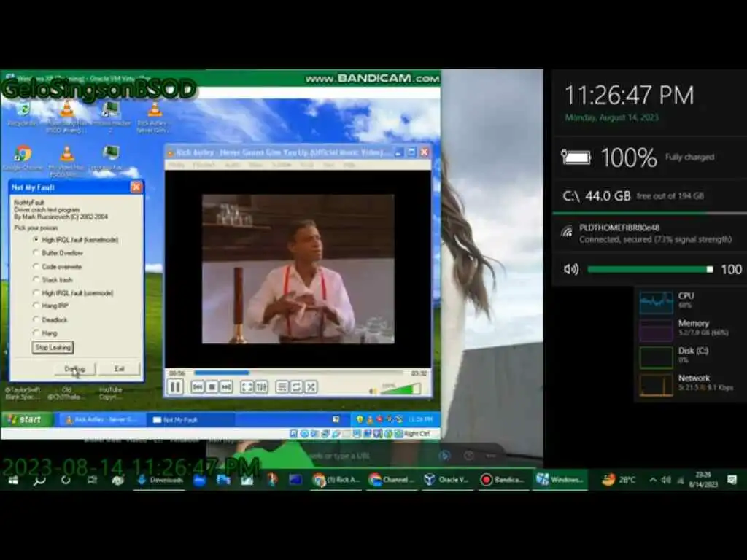Open the Playback menu in VLC
Screen dimensions: 747x560
[204, 165]
